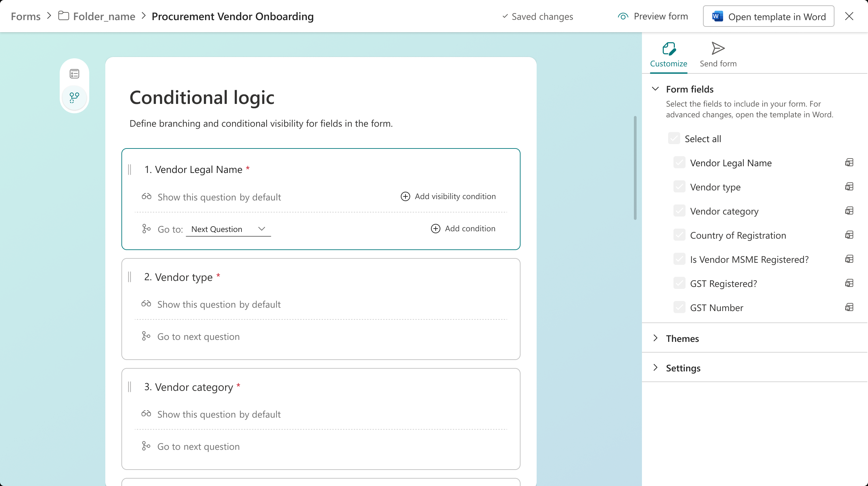Click Add visibility condition for Vendor Legal Name

pyautogui.click(x=448, y=197)
